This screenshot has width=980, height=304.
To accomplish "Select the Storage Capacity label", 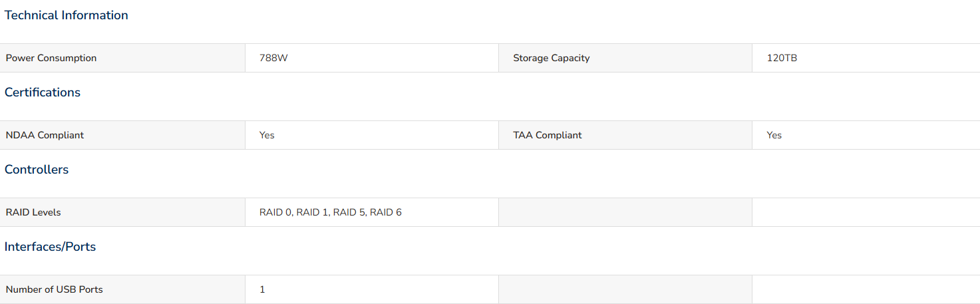I will (551, 58).
